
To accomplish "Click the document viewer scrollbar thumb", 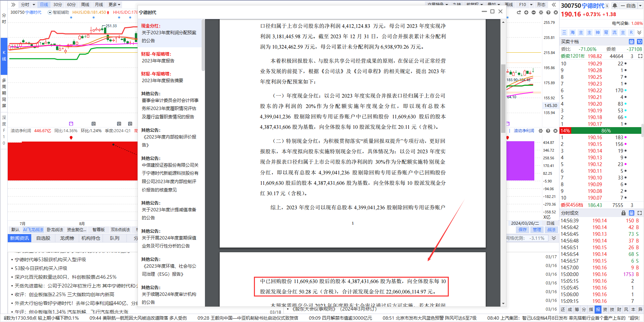I will tap(503, 98).
